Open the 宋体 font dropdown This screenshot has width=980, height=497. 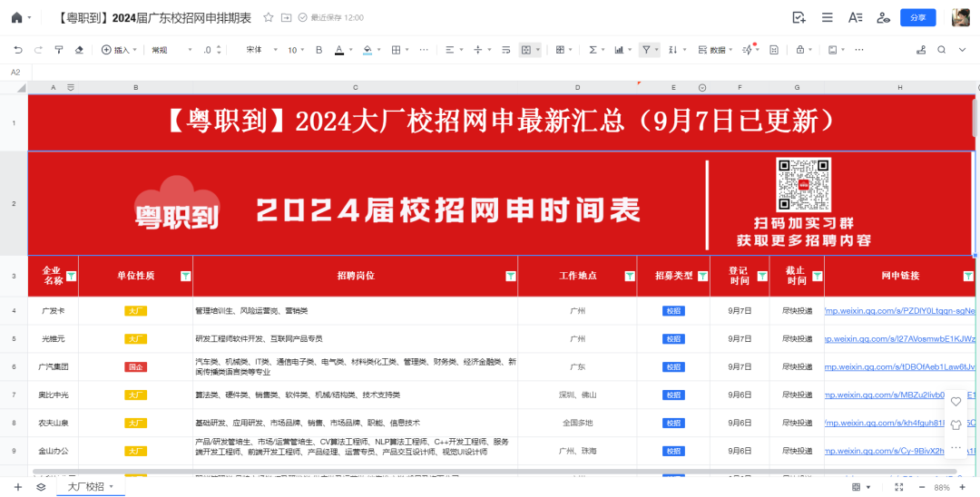261,50
